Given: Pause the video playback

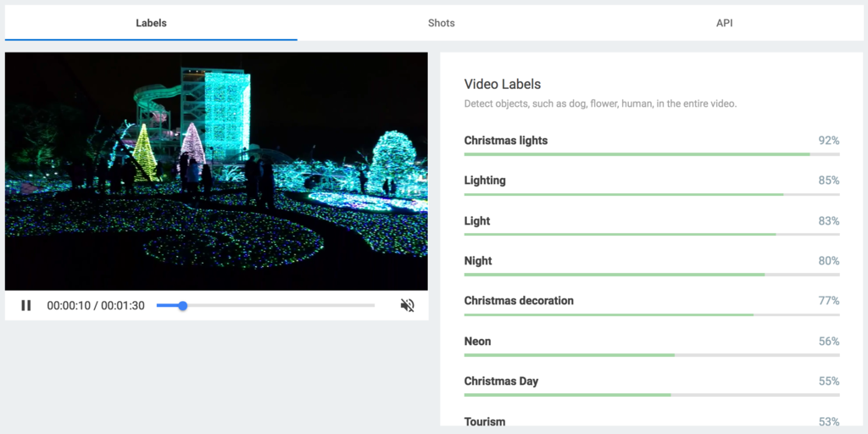Looking at the screenshot, I should [x=26, y=305].
